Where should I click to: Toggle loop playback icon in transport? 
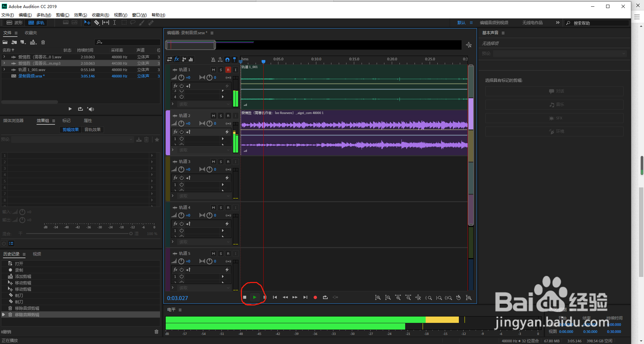(325, 297)
